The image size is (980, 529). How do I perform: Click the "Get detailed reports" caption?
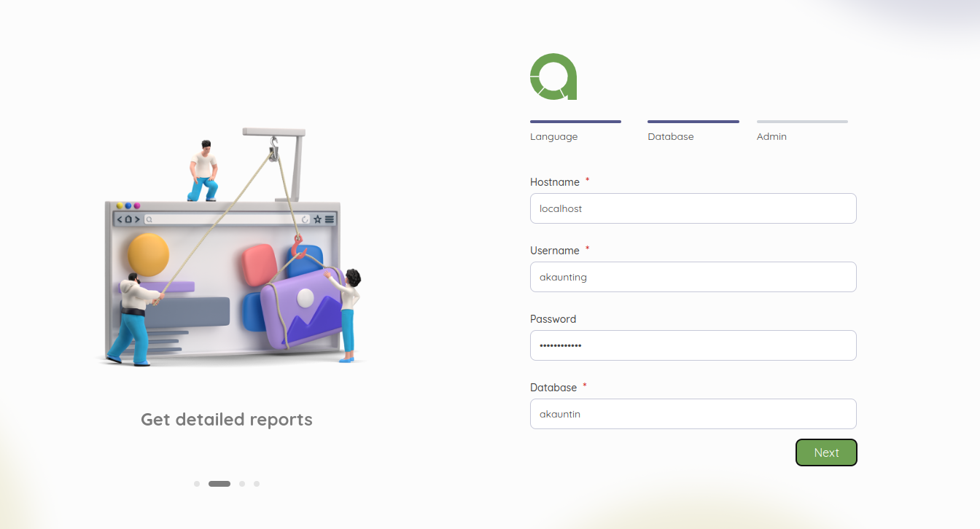pos(226,420)
